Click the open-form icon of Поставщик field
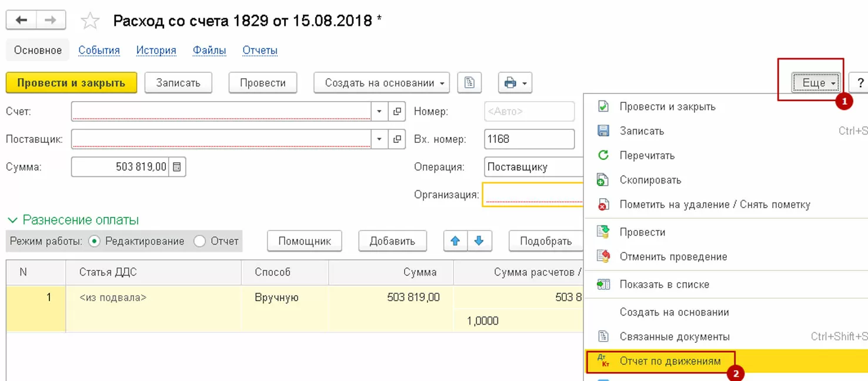The height and width of the screenshot is (381, 868). coord(397,139)
